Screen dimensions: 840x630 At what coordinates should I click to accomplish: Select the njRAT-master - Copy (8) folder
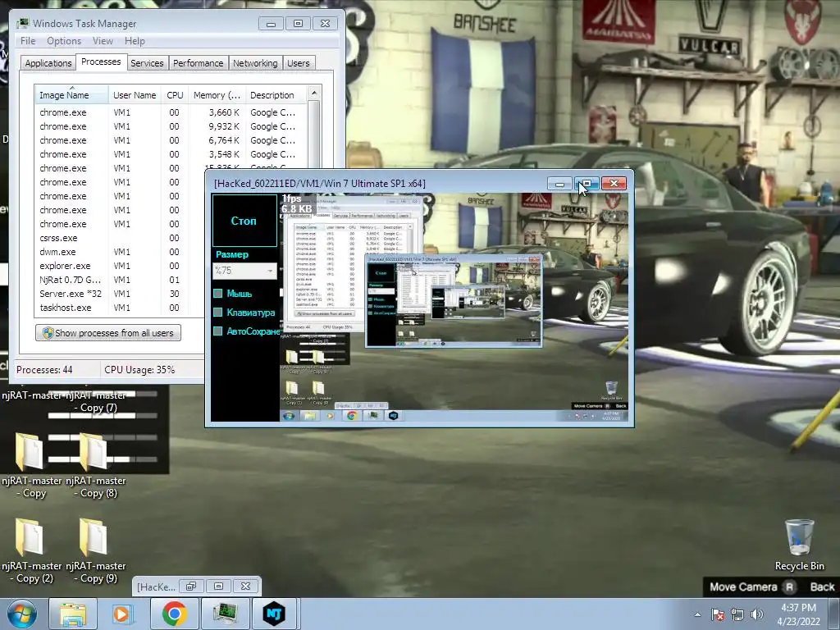95,465
